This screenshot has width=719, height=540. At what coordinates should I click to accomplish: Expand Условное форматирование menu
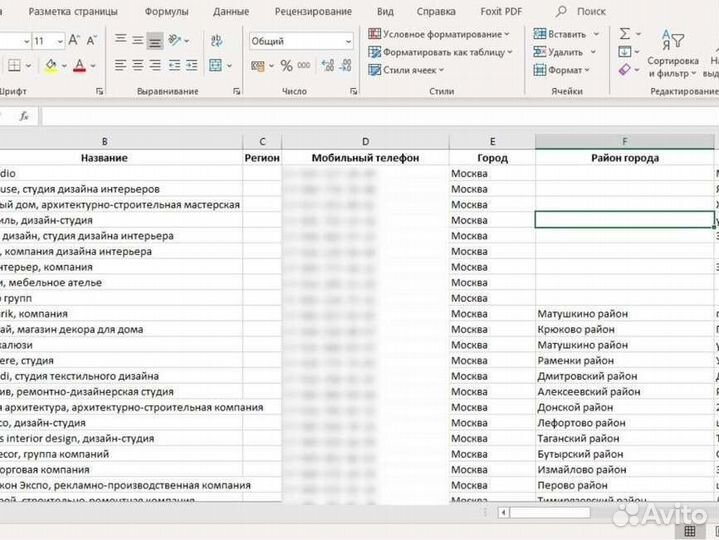point(439,33)
